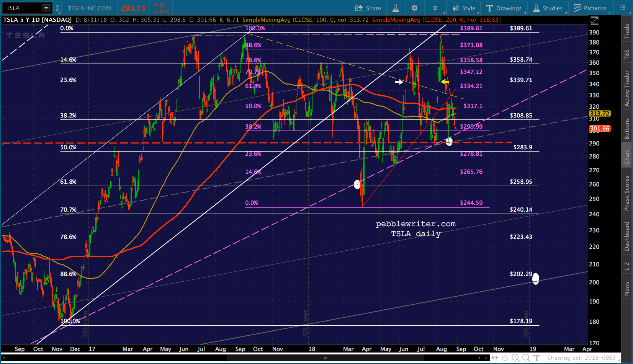Screen dimensions: 633x364
Task: Click the $283.9 Fibonacci price label
Action: [523, 147]
